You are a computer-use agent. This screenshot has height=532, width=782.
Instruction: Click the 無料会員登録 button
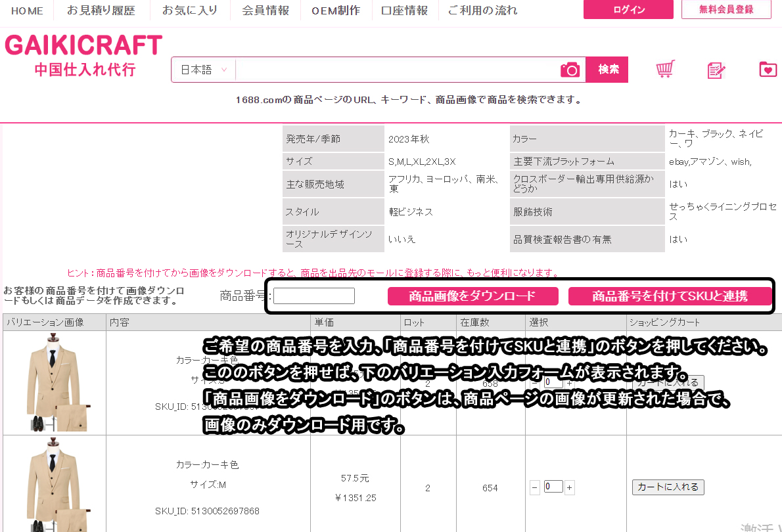726,10
